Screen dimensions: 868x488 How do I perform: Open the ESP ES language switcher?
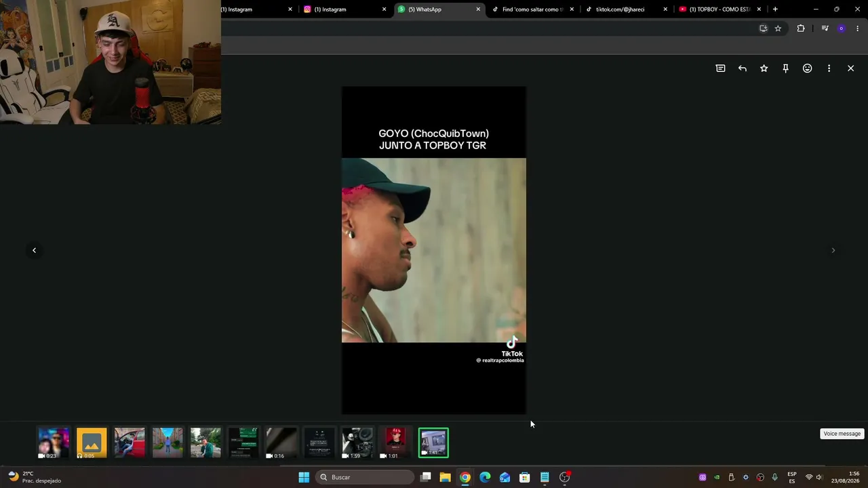click(x=792, y=477)
